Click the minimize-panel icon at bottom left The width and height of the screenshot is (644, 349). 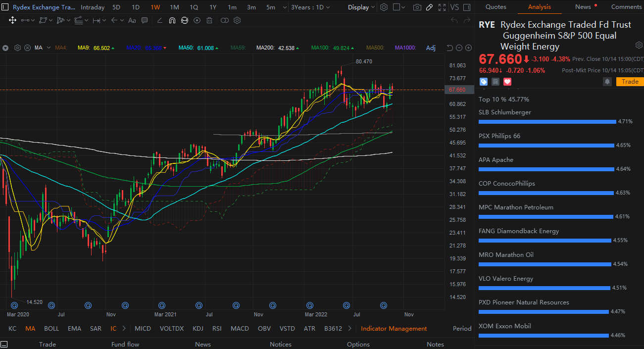4,345
